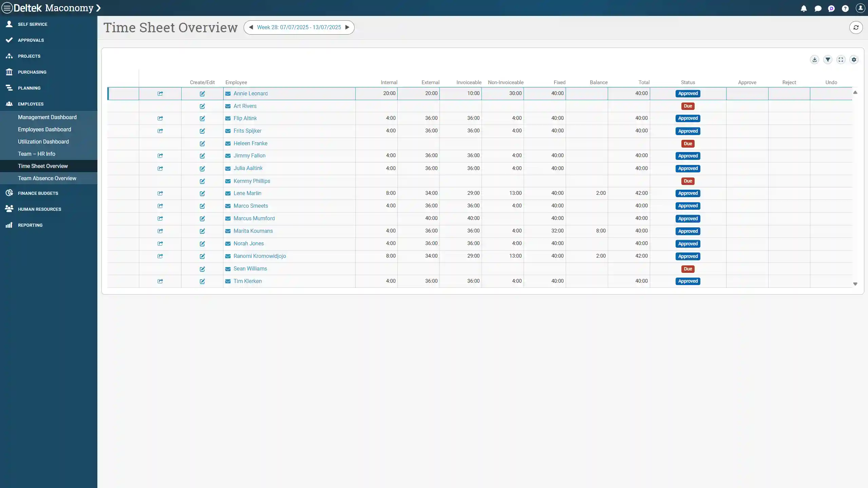Open Lene Marlin's time sheet share icon
The width and height of the screenshot is (868, 488).
tap(160, 193)
